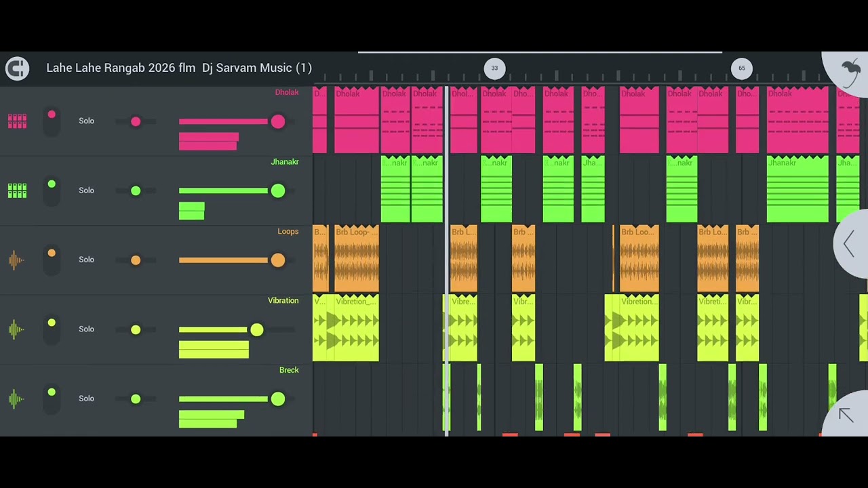Screen dimensions: 868x488
Task: Mute the Jhanakr track
Action: tap(52, 190)
